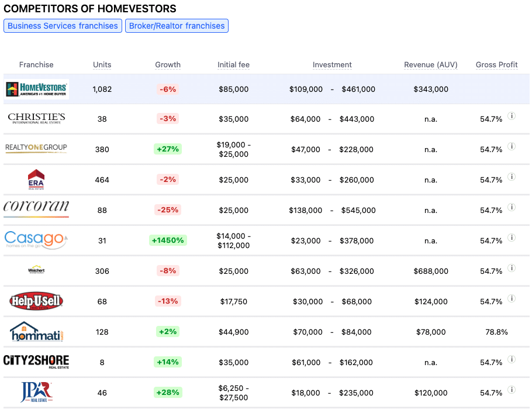Viewport: 532px width, 416px height.
Task: Click the 464 units value
Action: (102, 180)
